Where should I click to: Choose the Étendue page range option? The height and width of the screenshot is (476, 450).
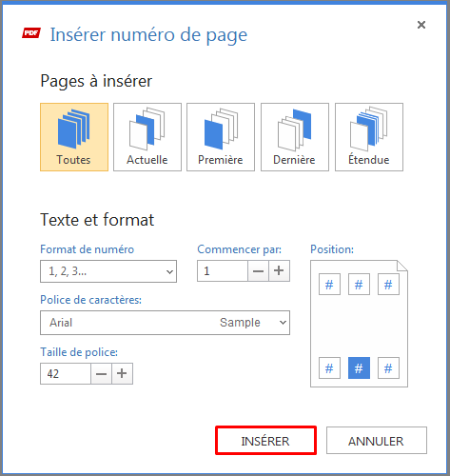[369, 137]
